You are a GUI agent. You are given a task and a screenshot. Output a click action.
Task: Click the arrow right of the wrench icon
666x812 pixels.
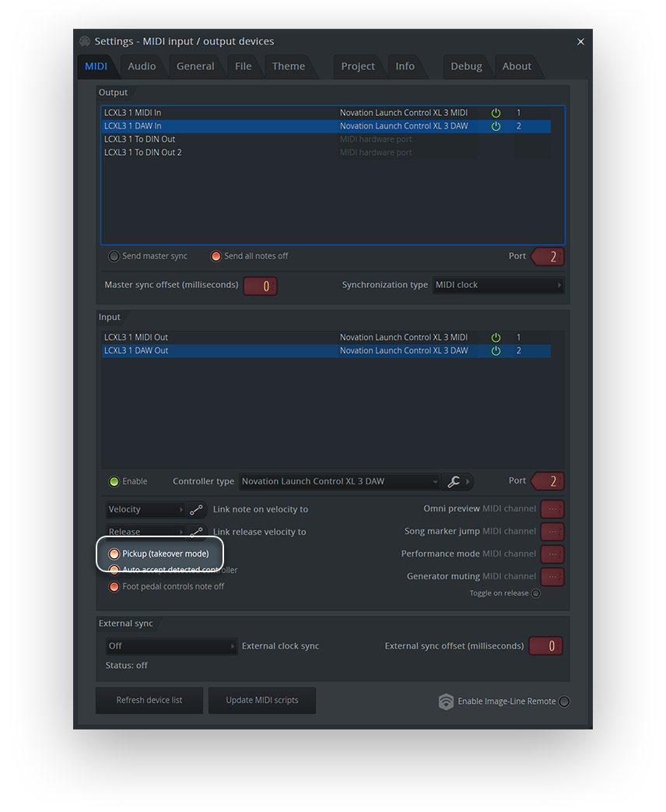[x=468, y=482]
